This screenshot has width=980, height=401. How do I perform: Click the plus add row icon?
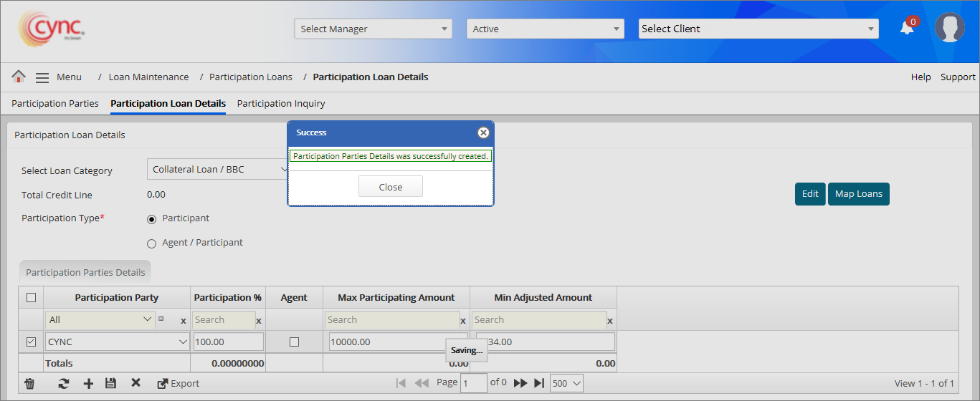pos(88,384)
